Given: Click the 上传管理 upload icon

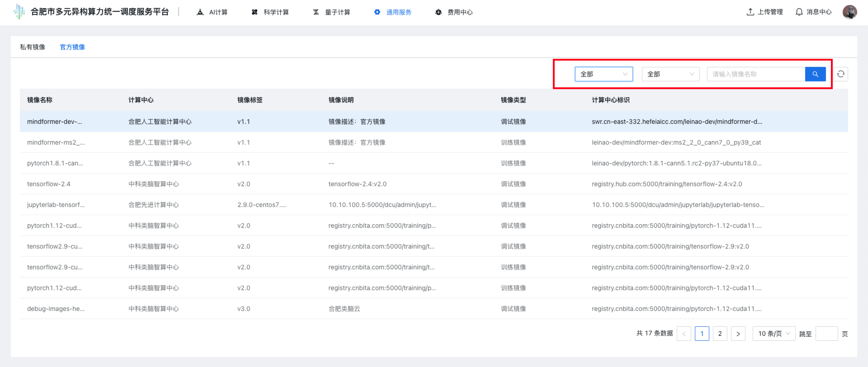Looking at the screenshot, I should (x=750, y=12).
